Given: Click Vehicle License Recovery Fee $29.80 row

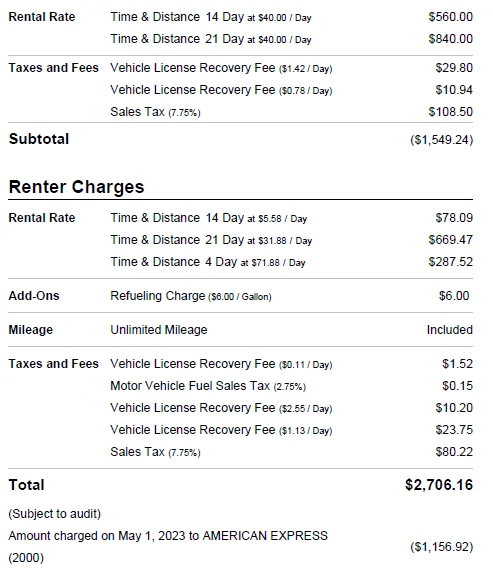Looking at the screenshot, I should point(241,68).
